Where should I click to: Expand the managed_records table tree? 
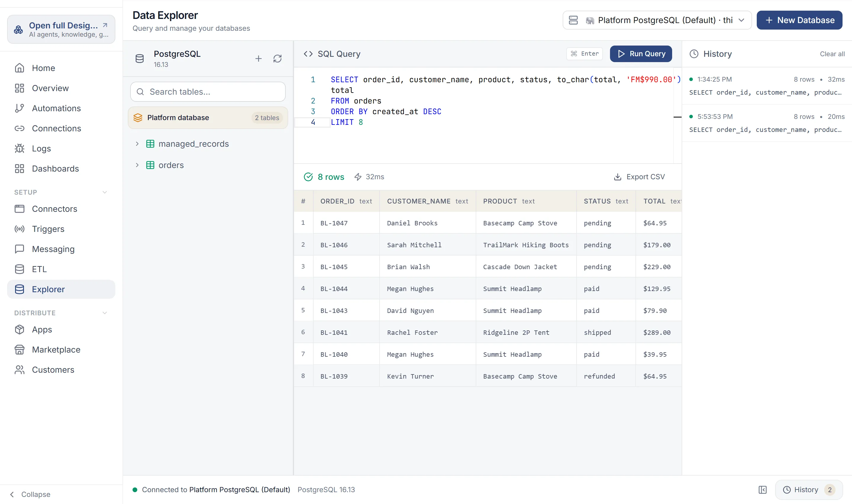pyautogui.click(x=137, y=144)
